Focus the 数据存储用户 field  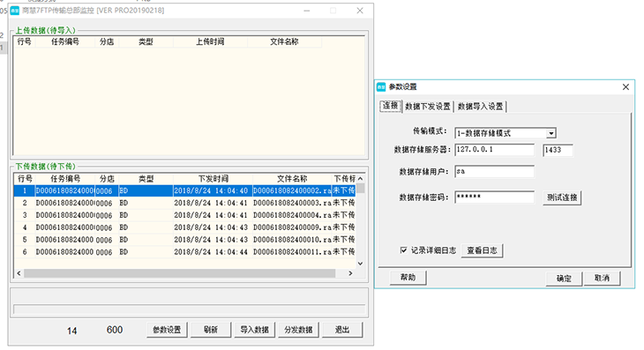pyautogui.click(x=495, y=172)
